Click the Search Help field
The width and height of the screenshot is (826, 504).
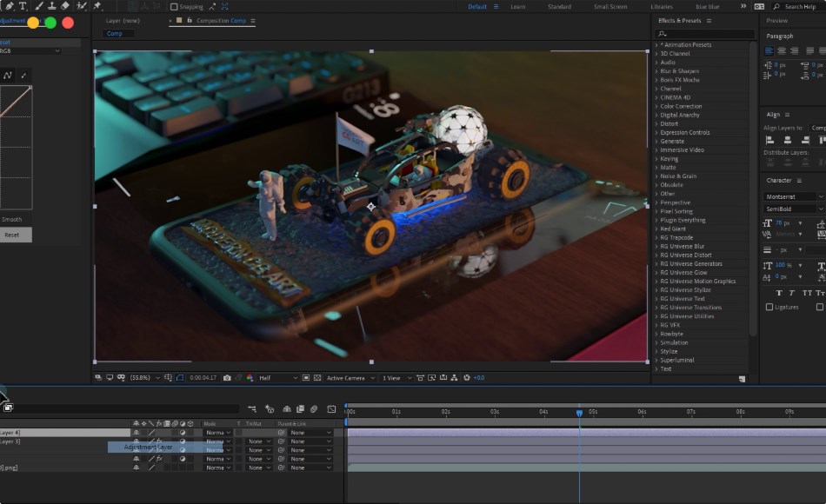point(799,7)
